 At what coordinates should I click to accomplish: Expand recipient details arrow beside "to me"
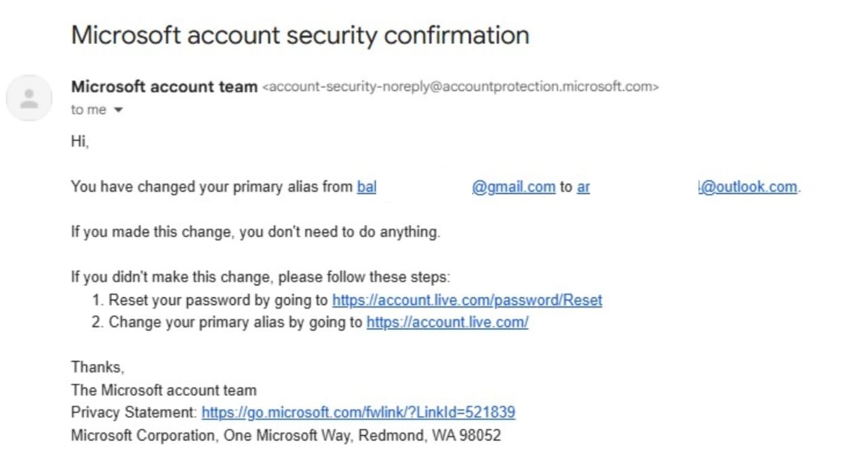pyautogui.click(x=118, y=110)
